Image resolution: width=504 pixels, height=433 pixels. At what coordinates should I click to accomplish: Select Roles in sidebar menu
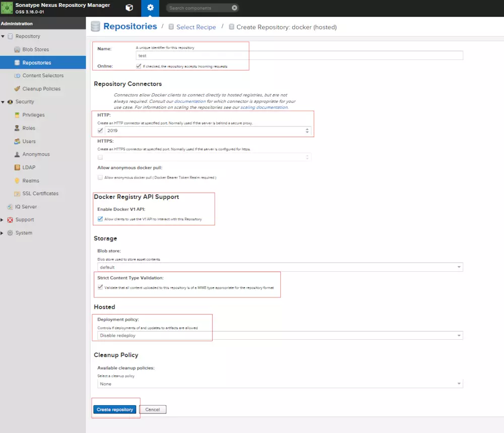[29, 128]
